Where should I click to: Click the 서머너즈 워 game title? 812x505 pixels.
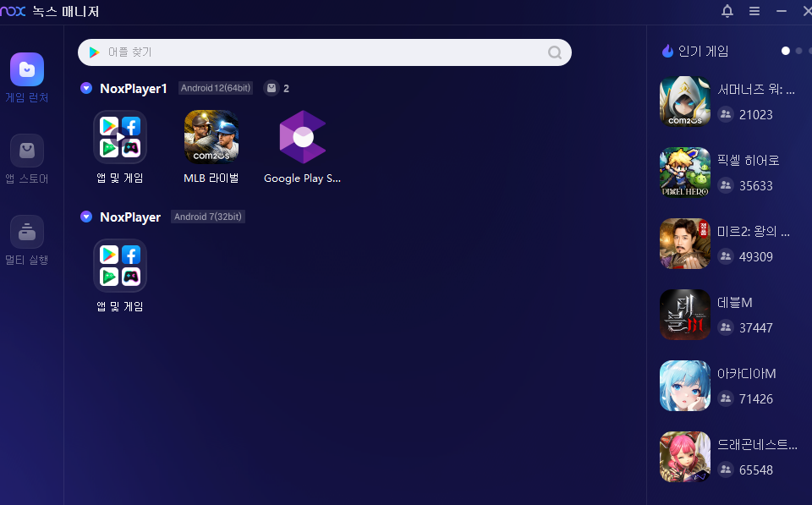[755, 89]
